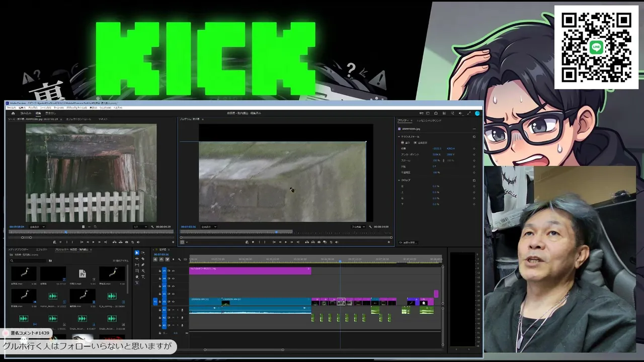Open the Project panel menu

point(91,249)
